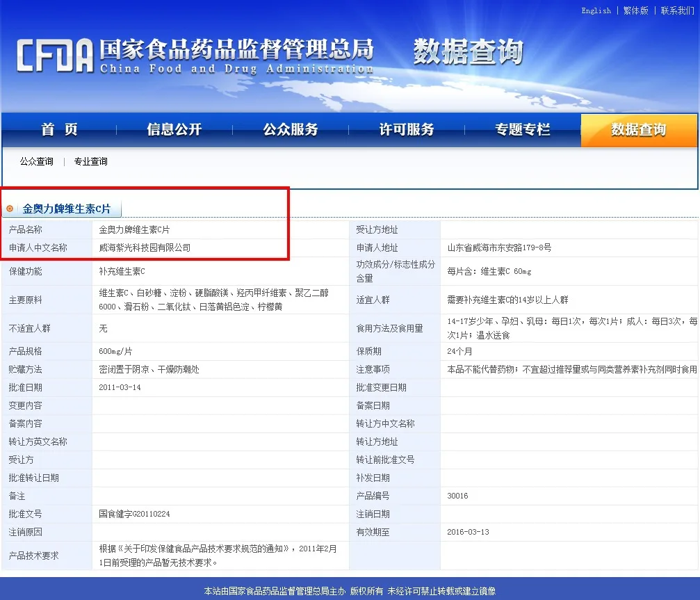Open the 公众服务 menu item
The height and width of the screenshot is (600, 700).
tap(291, 129)
